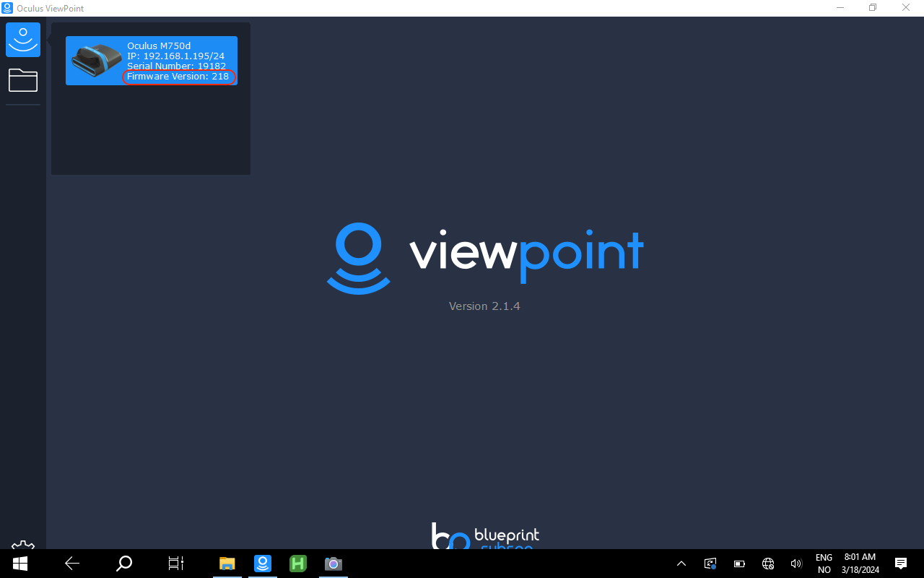The height and width of the screenshot is (578, 924).
Task: Click the network globe tray icon
Action: coord(768,564)
